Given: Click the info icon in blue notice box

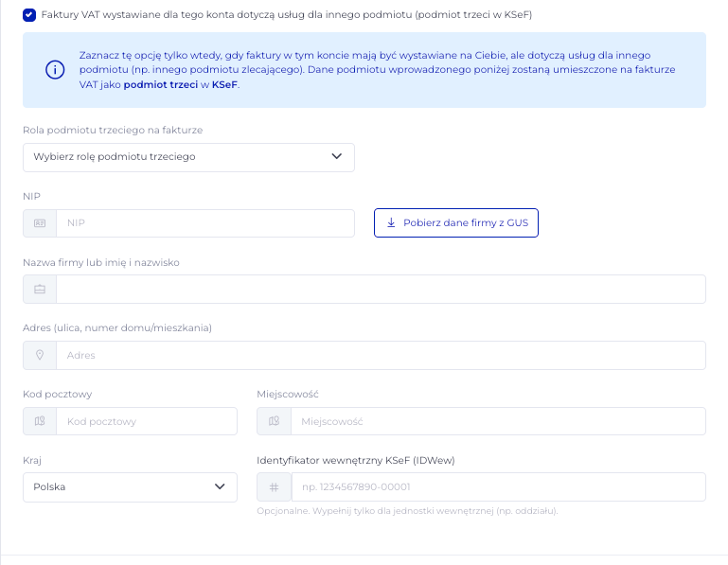Looking at the screenshot, I should 52,70.
